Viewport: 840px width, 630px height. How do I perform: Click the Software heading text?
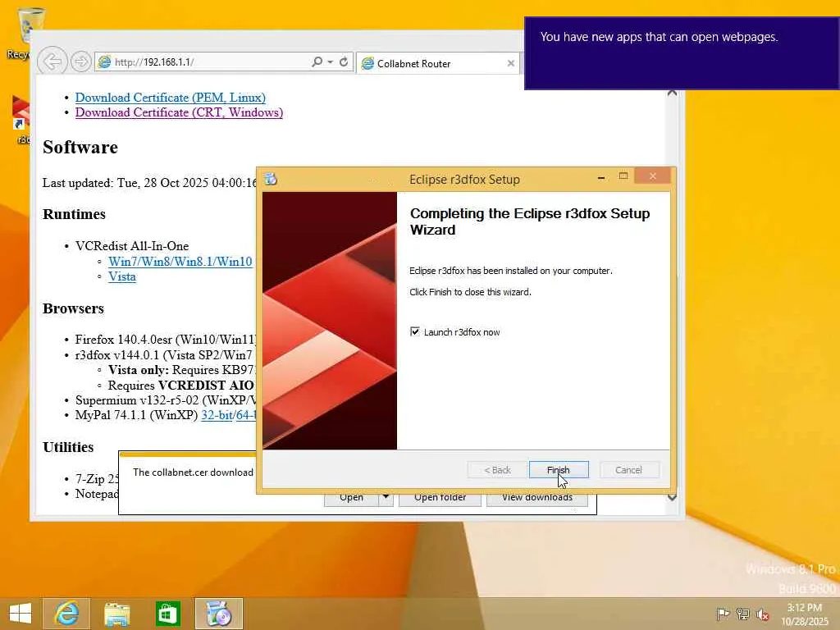click(x=80, y=148)
